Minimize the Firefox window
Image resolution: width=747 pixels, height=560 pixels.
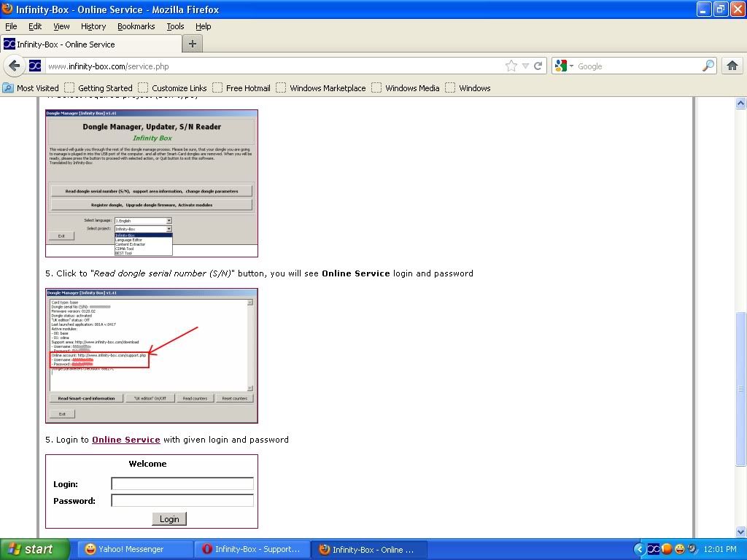[704, 9]
